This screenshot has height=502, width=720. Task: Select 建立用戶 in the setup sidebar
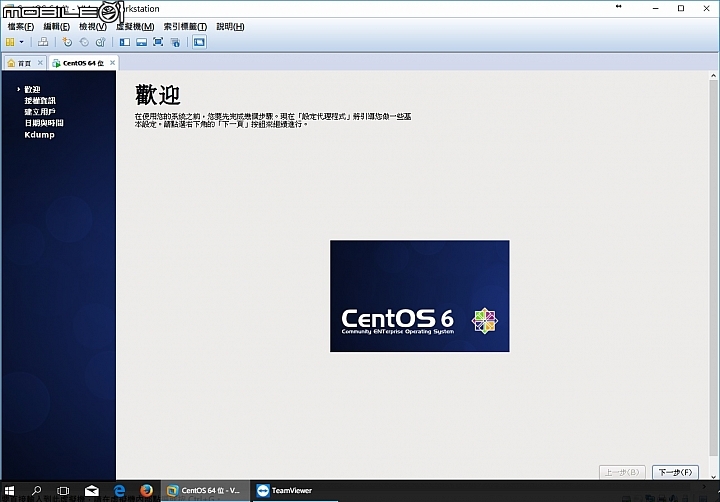(40, 112)
